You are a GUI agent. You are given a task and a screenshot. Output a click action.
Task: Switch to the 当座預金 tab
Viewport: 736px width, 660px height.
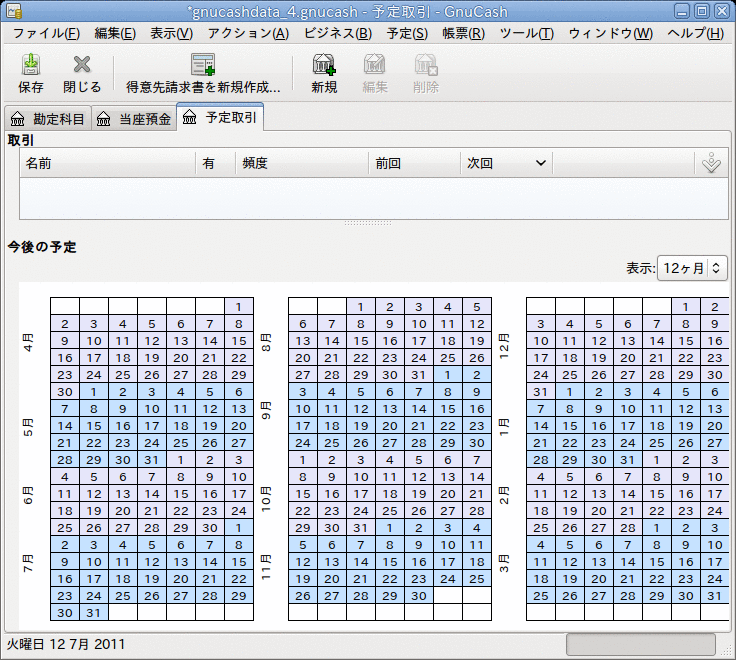pyautogui.click(x=134, y=119)
